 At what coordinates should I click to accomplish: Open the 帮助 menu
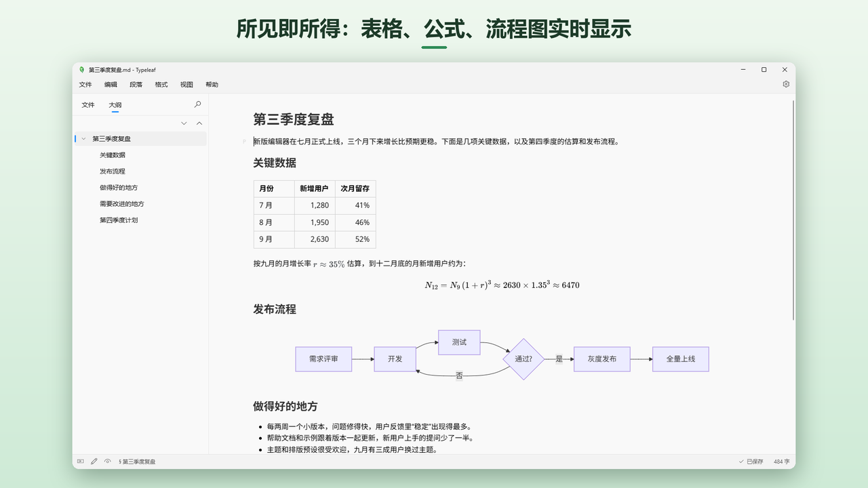212,85
